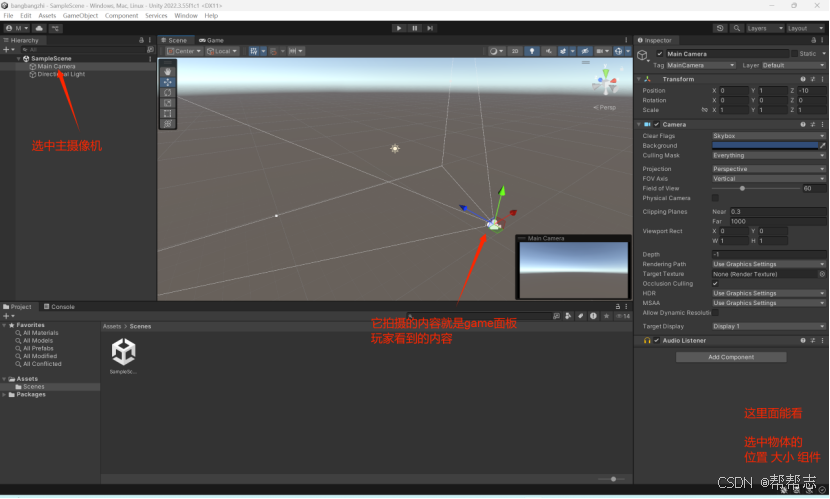Enable Allow Dynamic Resolution checkbox
This screenshot has width=830, height=499.
click(715, 313)
